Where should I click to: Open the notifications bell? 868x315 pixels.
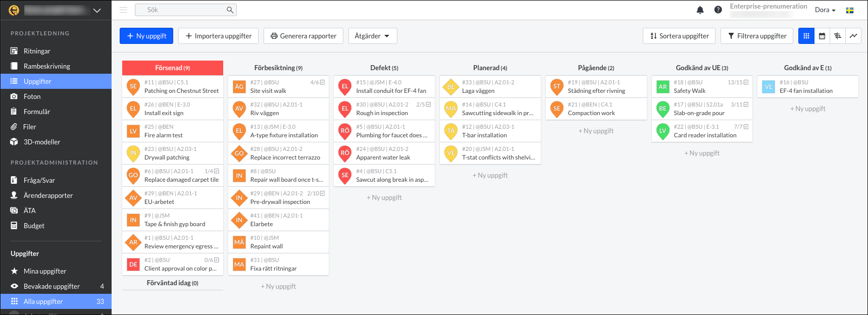[700, 10]
